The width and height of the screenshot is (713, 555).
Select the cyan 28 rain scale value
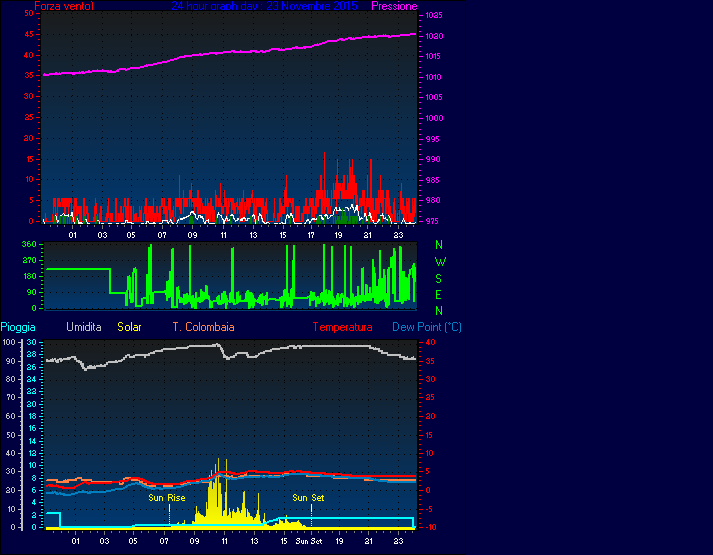31,354
